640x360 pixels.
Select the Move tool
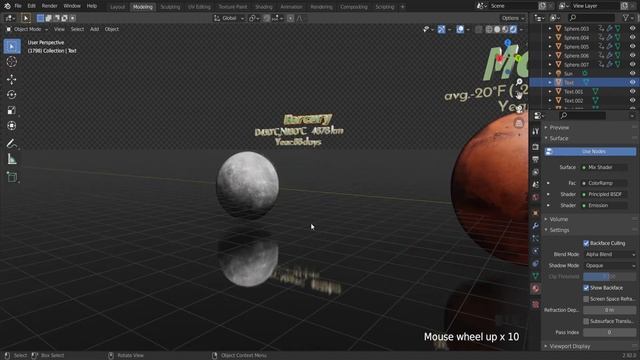point(12,79)
